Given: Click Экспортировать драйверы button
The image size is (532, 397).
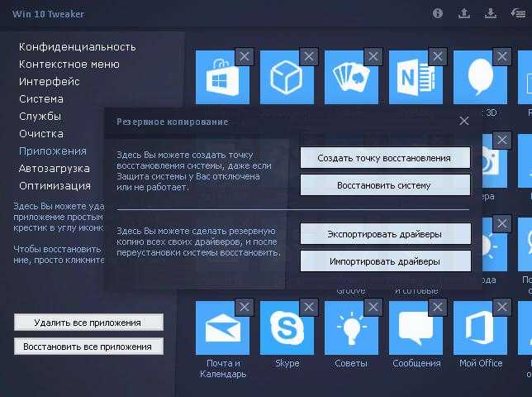Looking at the screenshot, I should click(386, 233).
